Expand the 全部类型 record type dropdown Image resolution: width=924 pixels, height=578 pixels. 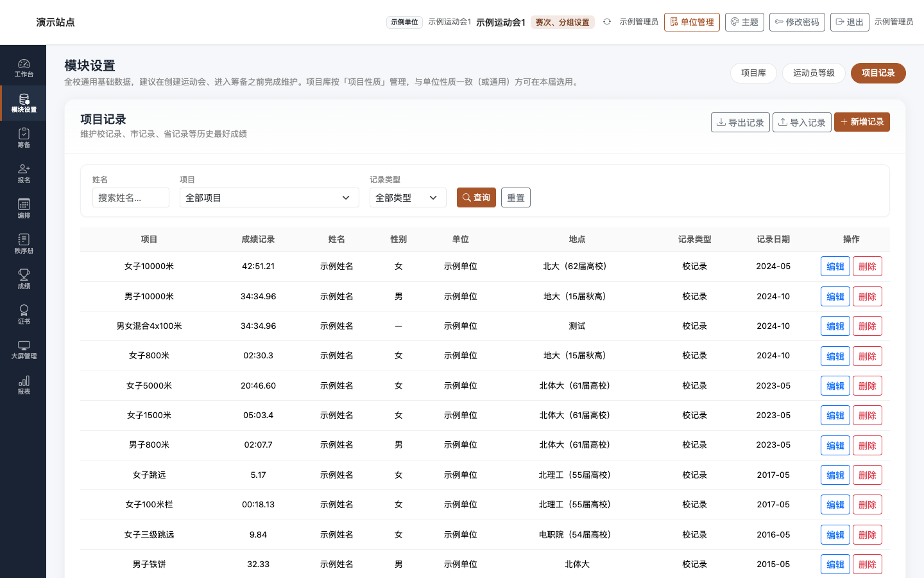408,198
